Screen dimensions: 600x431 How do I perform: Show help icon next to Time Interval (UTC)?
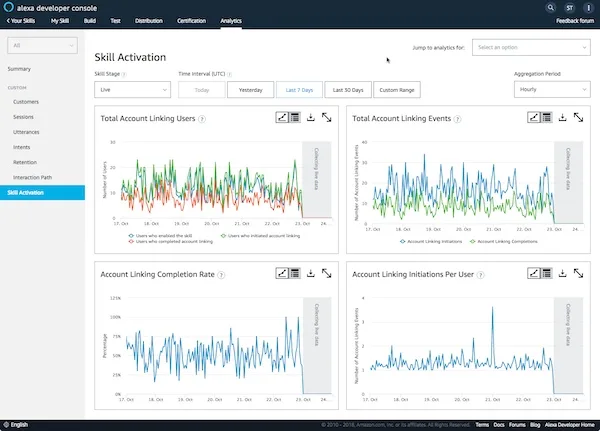click(x=229, y=74)
